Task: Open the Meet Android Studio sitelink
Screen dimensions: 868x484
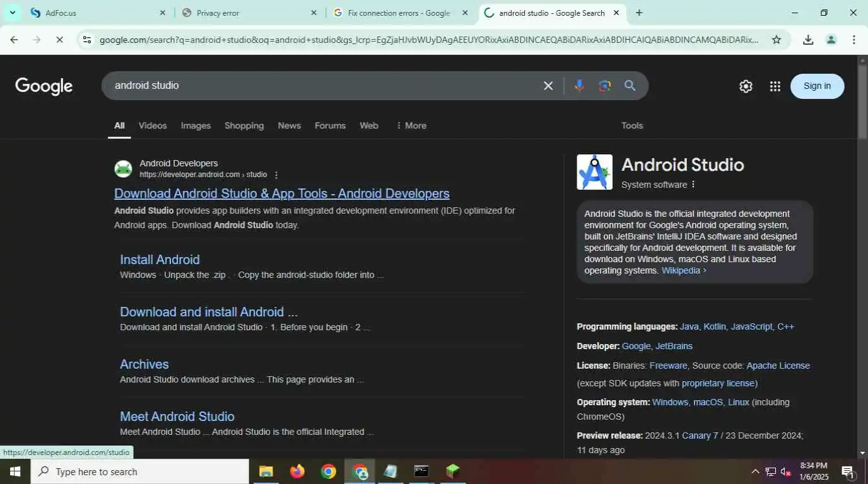Action: click(x=177, y=417)
